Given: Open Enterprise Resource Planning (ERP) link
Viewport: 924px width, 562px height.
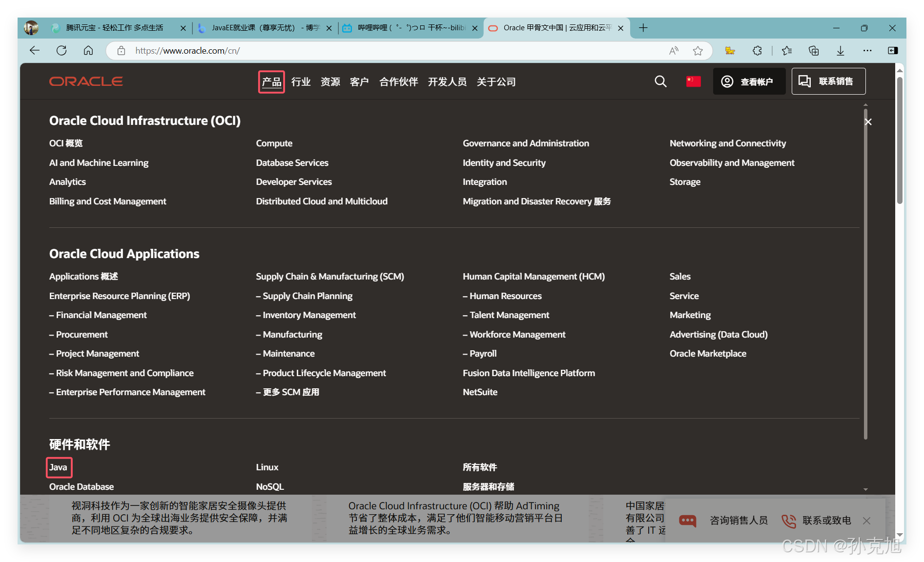Looking at the screenshot, I should [x=120, y=296].
